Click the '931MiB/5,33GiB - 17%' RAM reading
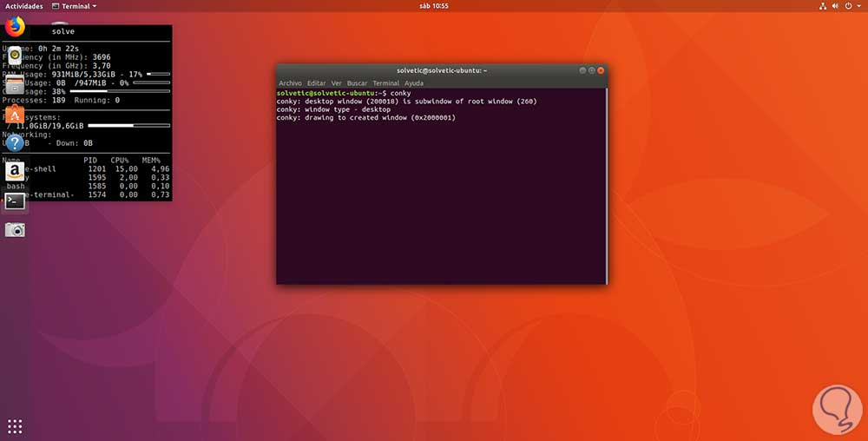Viewport: 868px width, 441px height. coord(97,74)
